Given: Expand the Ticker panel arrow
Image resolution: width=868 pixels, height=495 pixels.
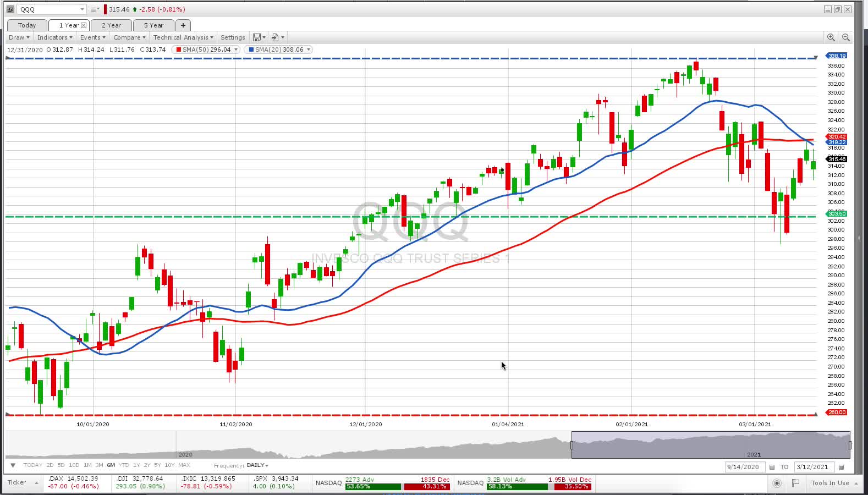Looking at the screenshot, I should click(37, 483).
